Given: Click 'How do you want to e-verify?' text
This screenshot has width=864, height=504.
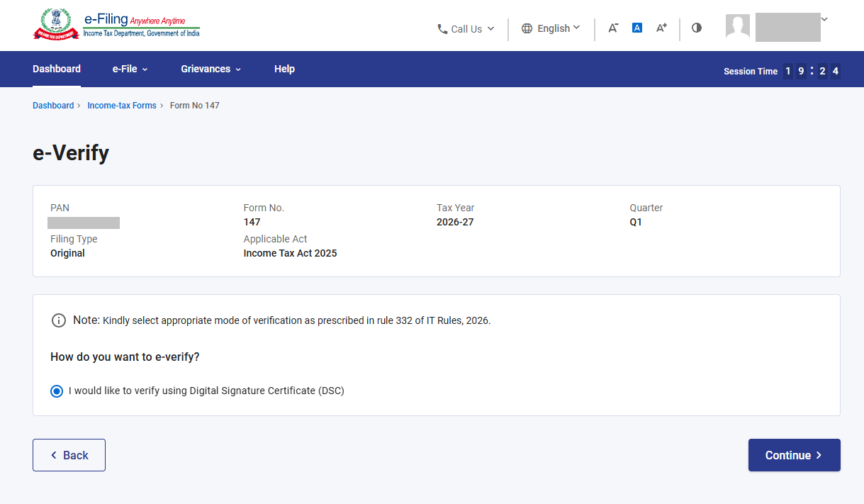Looking at the screenshot, I should coord(125,357).
